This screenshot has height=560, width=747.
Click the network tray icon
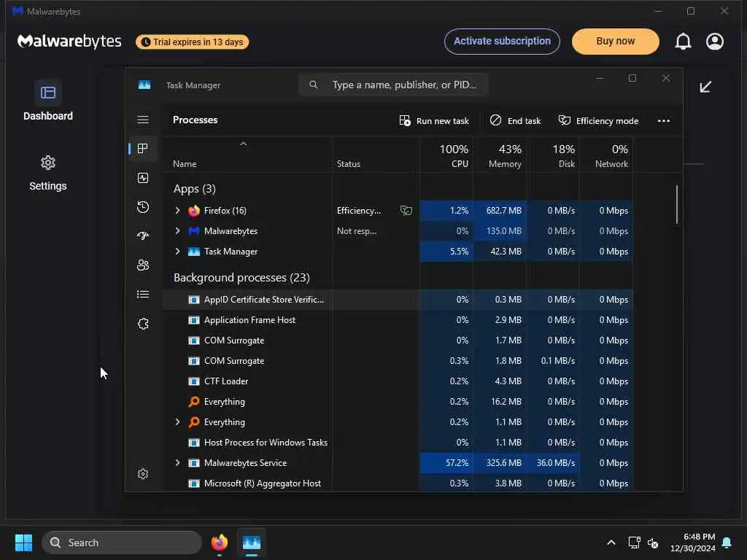tap(634, 542)
